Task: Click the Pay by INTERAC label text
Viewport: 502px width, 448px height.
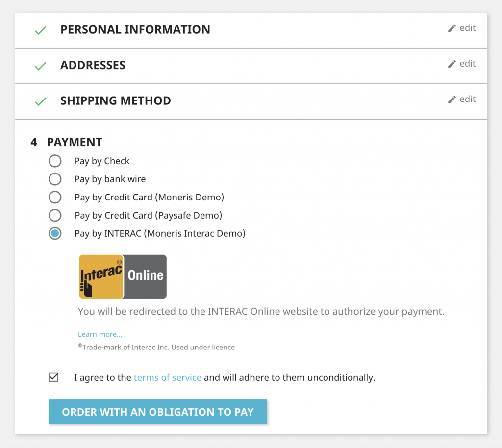Action: 160,234
